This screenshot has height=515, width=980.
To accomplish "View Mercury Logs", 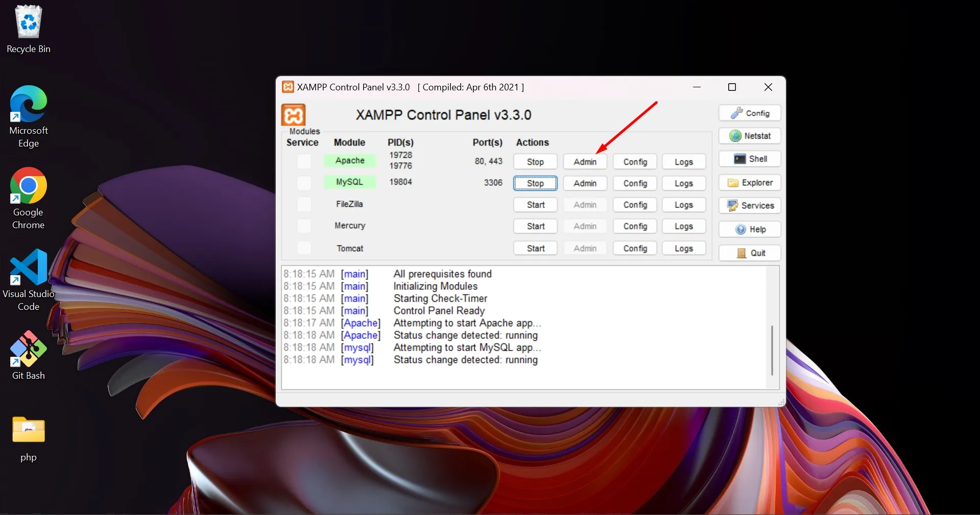I will pos(684,226).
